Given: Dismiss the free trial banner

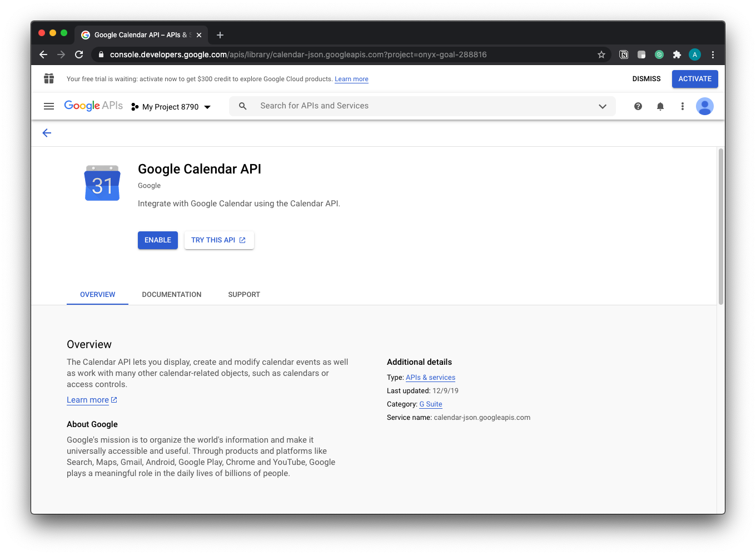Looking at the screenshot, I should (646, 79).
